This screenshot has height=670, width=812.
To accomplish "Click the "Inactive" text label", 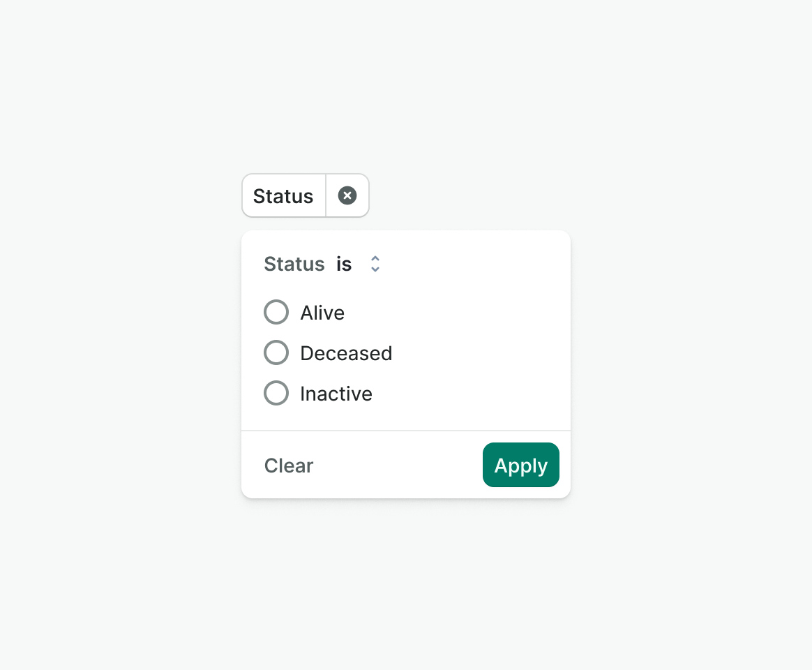I will [336, 394].
